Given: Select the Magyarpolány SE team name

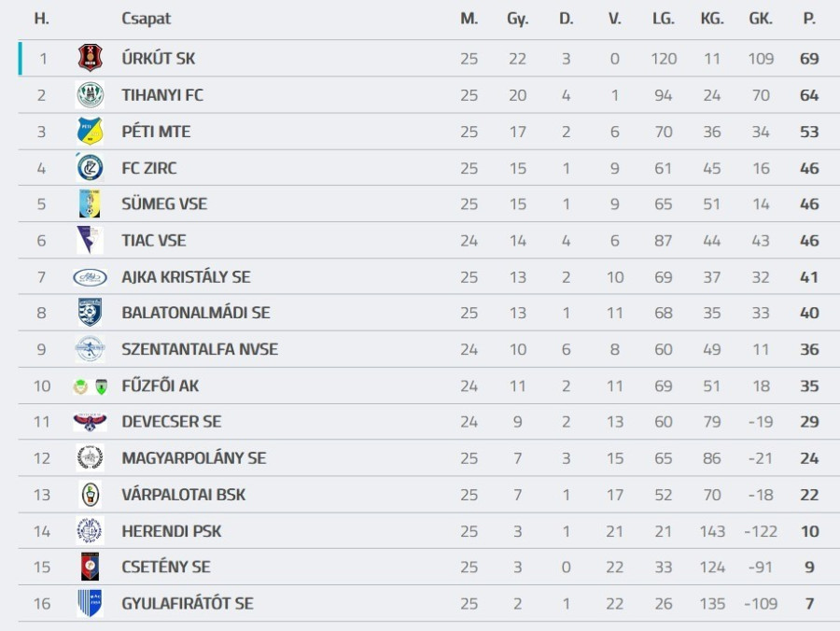Looking at the screenshot, I should 193,458.
